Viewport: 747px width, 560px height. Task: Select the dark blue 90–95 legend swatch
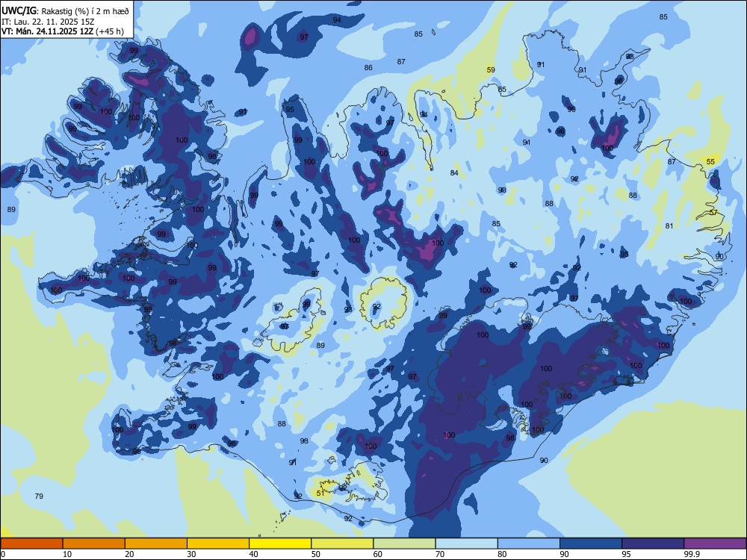click(591, 544)
